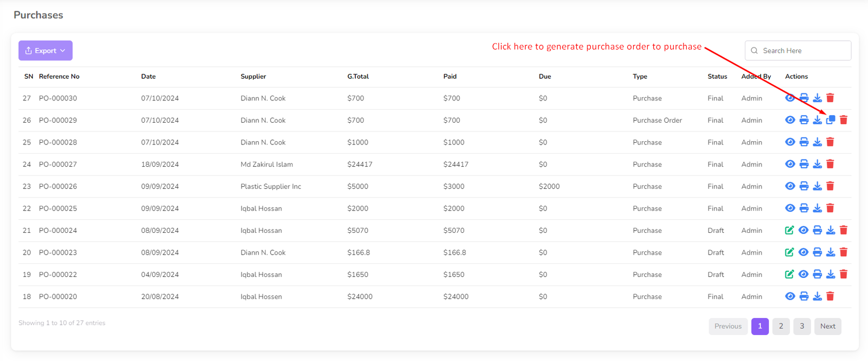The width and height of the screenshot is (868, 361).
Task: Edit draft purchase PO-000024
Action: [x=789, y=230]
